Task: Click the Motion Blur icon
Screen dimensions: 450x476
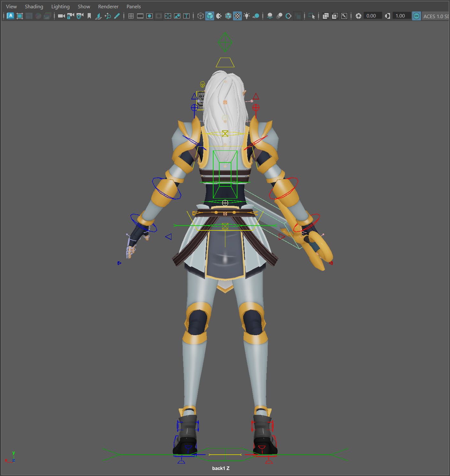Action: [279, 16]
